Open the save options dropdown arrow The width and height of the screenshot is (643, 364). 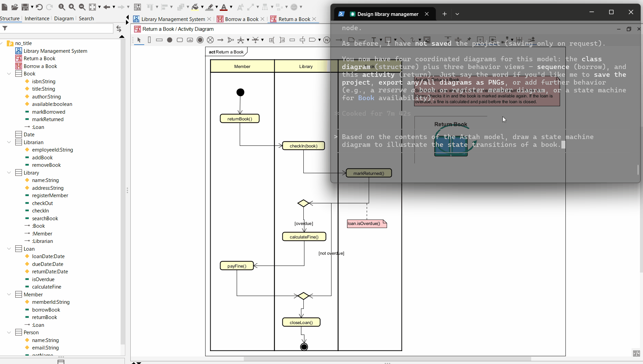pyautogui.click(x=32, y=7)
